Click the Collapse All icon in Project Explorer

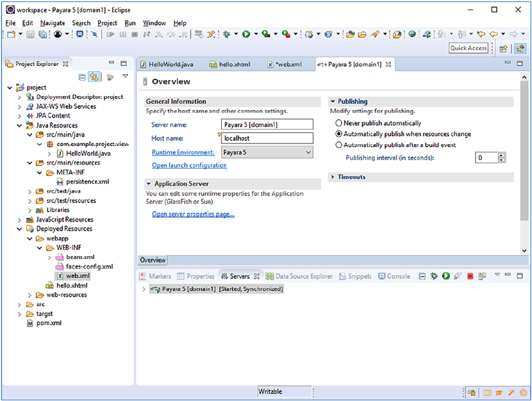(82, 78)
